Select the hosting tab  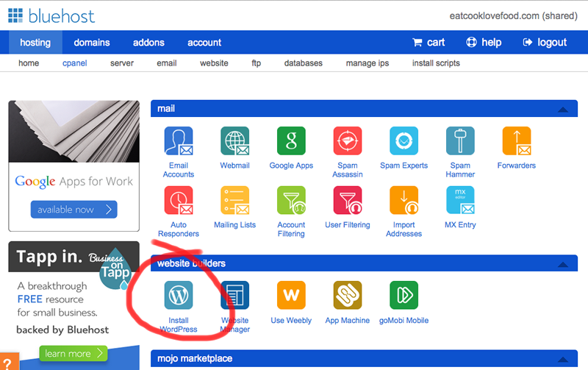click(x=35, y=43)
